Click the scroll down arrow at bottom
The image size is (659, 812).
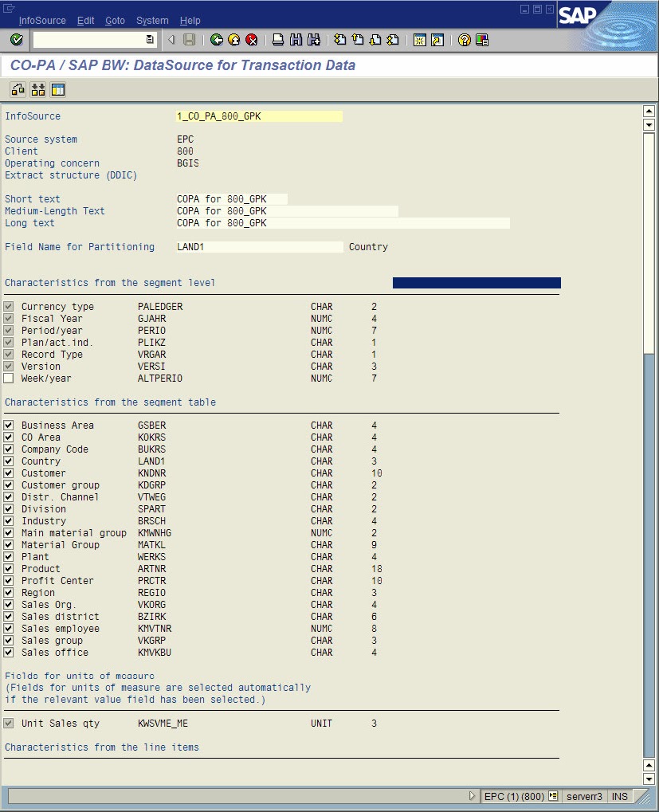(x=649, y=779)
